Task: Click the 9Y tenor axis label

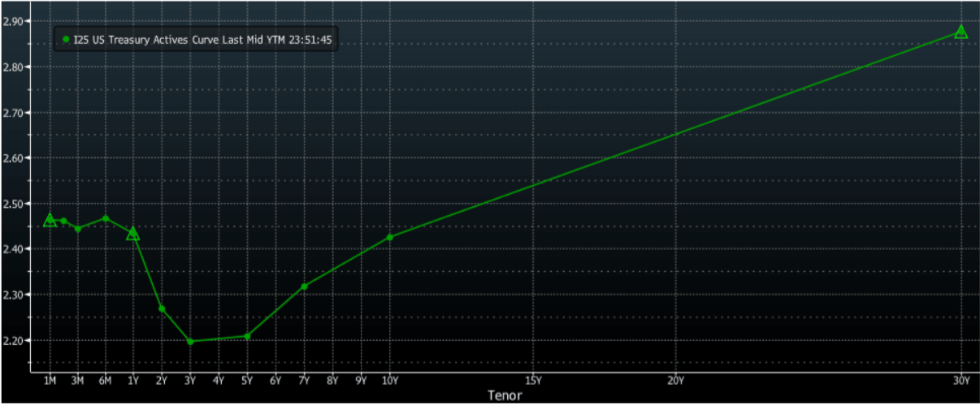Action: [x=361, y=380]
